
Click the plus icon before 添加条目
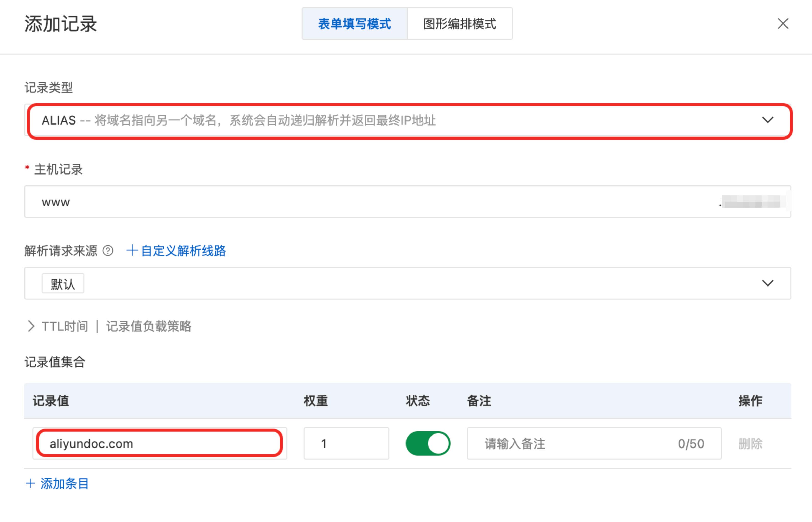pos(30,483)
